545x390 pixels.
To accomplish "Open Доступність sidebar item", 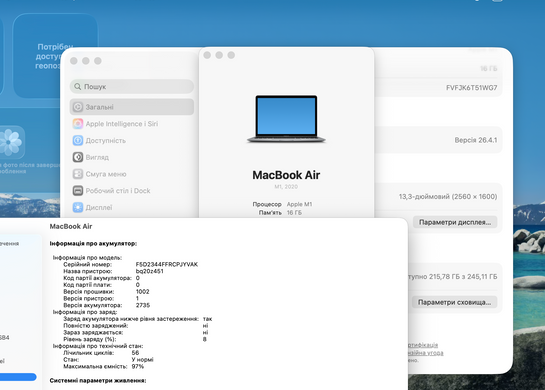I will 132,140.
